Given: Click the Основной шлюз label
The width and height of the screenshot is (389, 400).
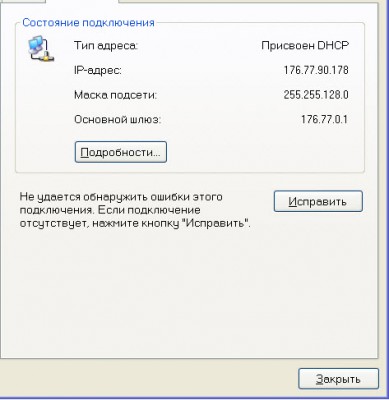Looking at the screenshot, I should point(117,119).
